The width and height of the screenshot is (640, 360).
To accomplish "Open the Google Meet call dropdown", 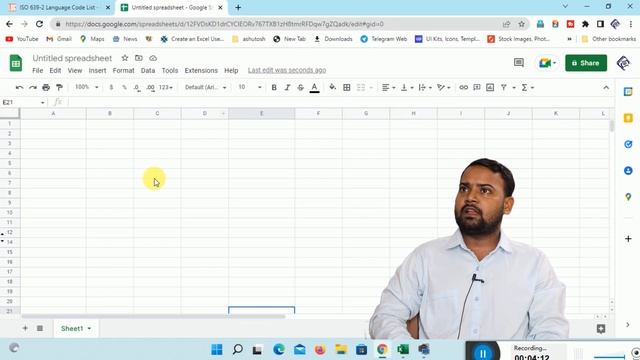I will (547, 63).
